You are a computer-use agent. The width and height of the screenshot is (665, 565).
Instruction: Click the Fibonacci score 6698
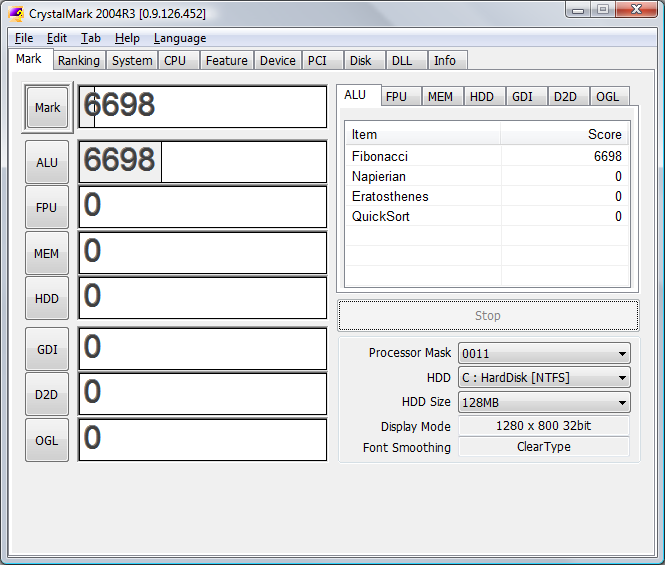point(607,156)
